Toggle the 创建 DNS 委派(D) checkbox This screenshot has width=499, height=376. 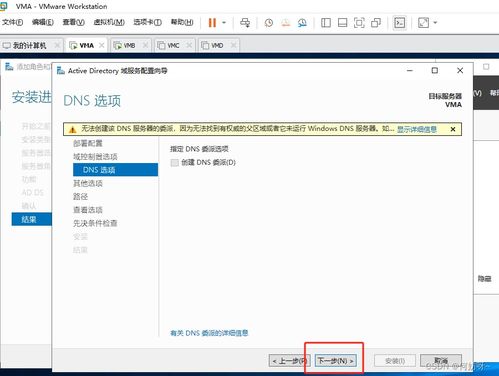[174, 163]
